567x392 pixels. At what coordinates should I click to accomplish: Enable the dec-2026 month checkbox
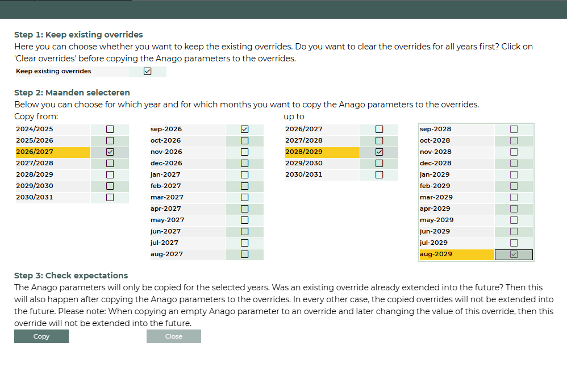pos(245,163)
